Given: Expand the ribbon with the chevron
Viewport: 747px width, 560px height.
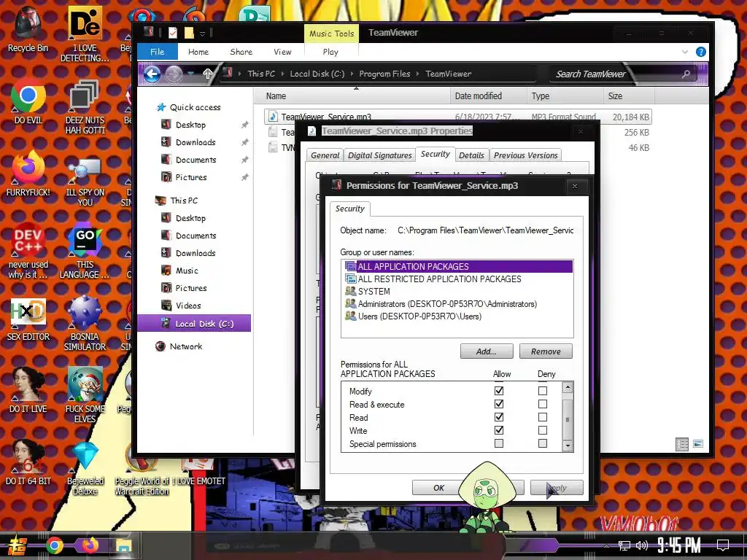Looking at the screenshot, I should tap(684, 52).
